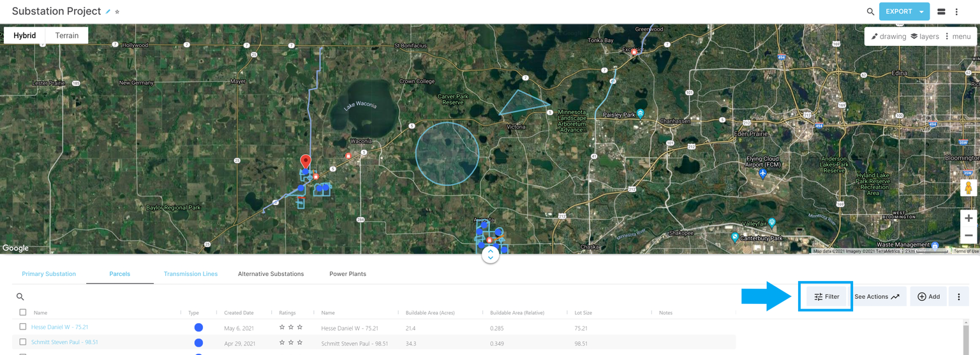Zoom out on the map
Viewport: 980px width, 355px height.
(969, 235)
